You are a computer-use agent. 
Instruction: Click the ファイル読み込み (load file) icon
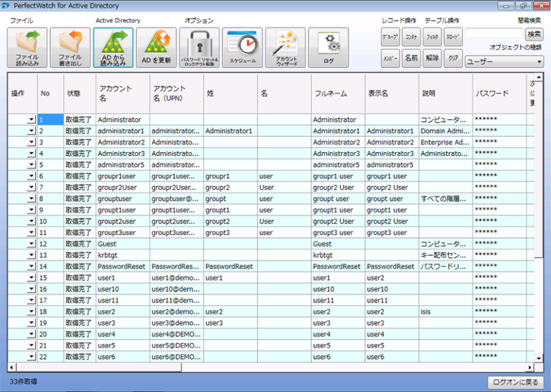[27, 47]
